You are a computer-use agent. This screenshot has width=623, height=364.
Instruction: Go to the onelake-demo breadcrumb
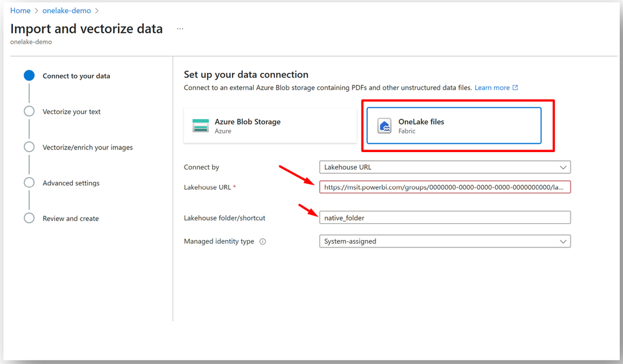(67, 11)
